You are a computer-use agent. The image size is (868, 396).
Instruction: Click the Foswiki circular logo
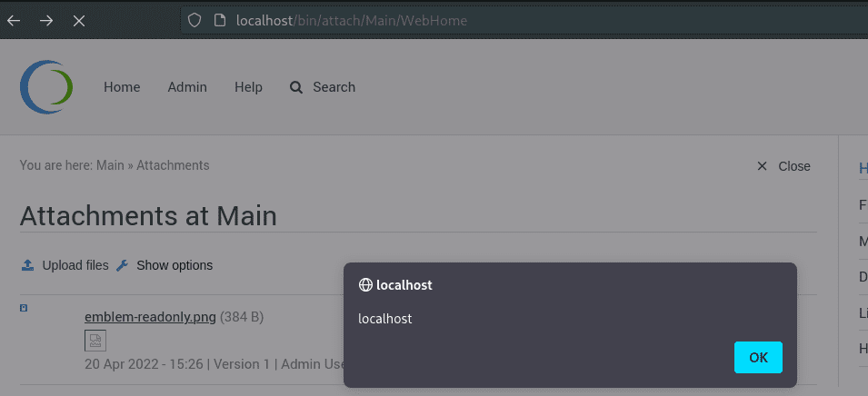click(x=46, y=87)
